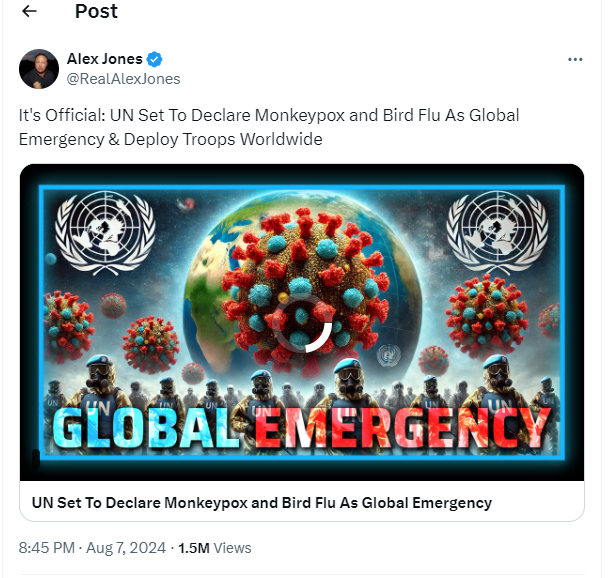This screenshot has height=578, width=612.
Task: Click the left UN emblem in thumbnail
Action: 105,231
